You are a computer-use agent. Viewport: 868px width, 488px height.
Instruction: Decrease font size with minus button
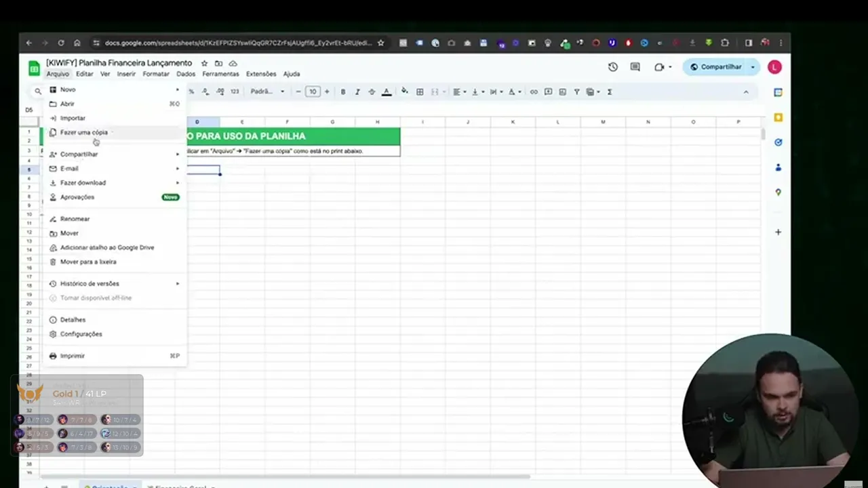pyautogui.click(x=298, y=91)
